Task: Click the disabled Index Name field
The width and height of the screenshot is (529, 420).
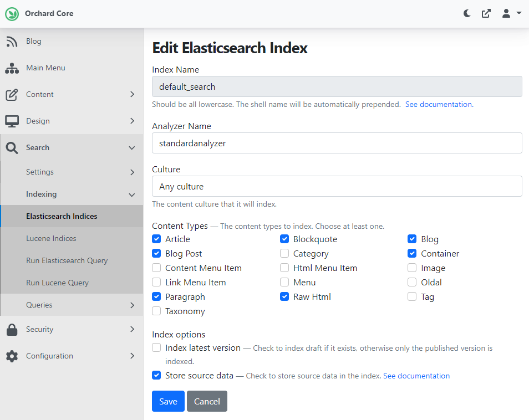Action: click(337, 86)
